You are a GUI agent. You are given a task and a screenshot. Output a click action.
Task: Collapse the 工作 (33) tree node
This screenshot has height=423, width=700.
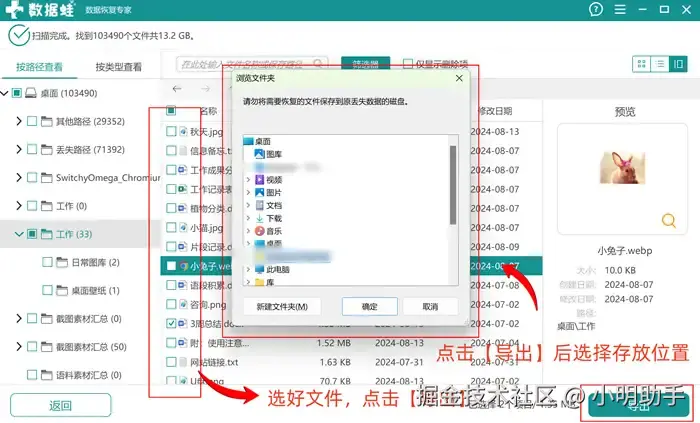[x=19, y=234]
